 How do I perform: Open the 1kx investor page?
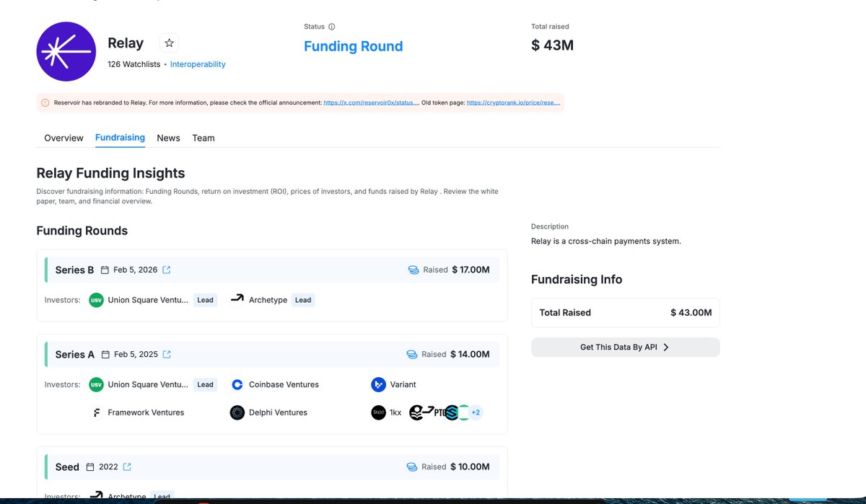(x=395, y=412)
